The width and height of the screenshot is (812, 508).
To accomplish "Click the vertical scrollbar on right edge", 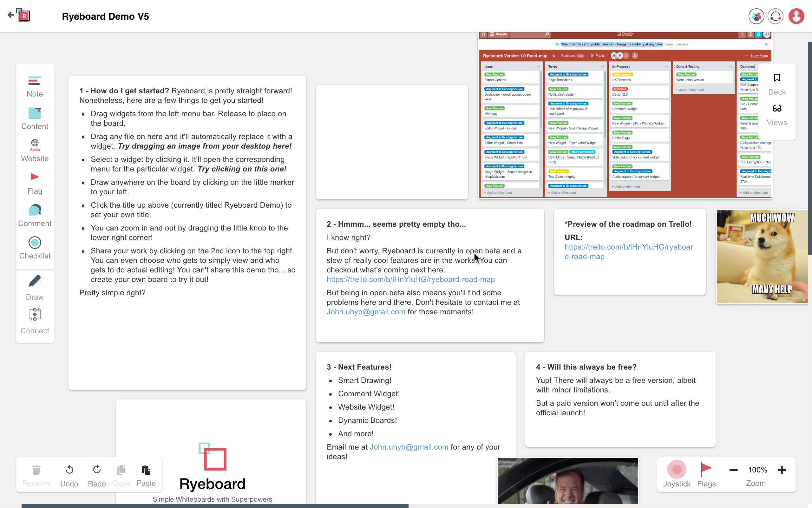I will pyautogui.click(x=810, y=148).
